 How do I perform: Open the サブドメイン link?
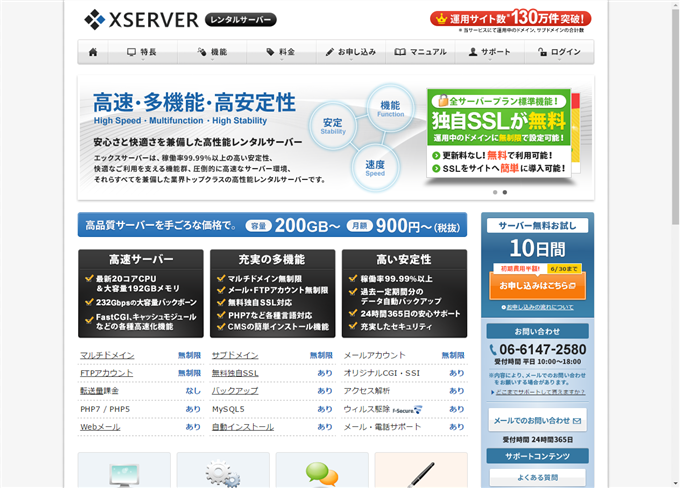tap(235, 355)
